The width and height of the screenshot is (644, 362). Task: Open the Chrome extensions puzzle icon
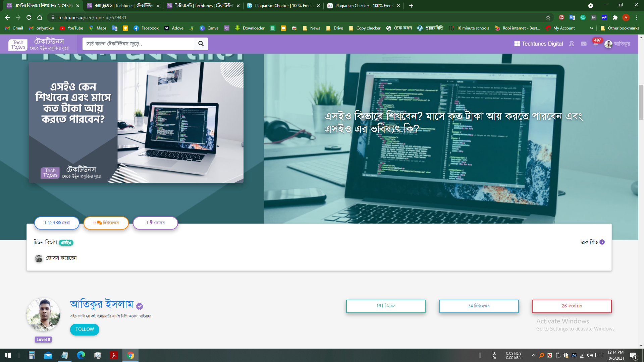click(615, 17)
